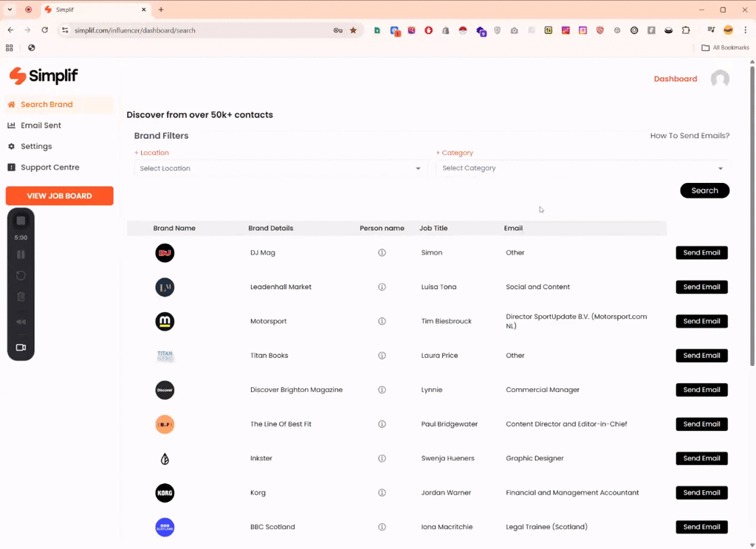Expand the Select Category dropdown
756x549 pixels.
pos(583,168)
